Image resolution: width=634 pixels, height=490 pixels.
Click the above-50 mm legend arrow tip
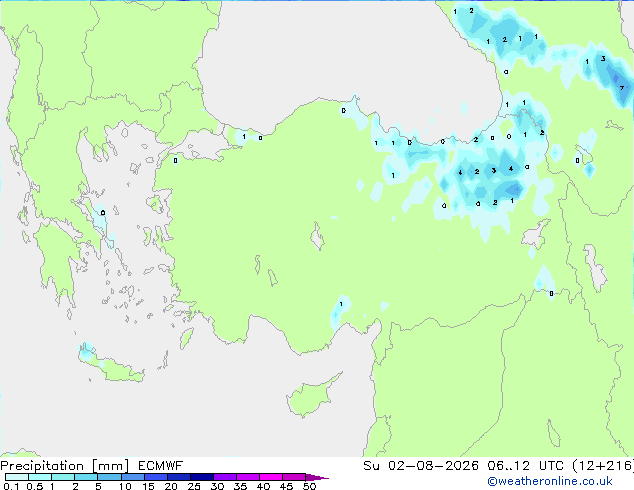coord(317,477)
